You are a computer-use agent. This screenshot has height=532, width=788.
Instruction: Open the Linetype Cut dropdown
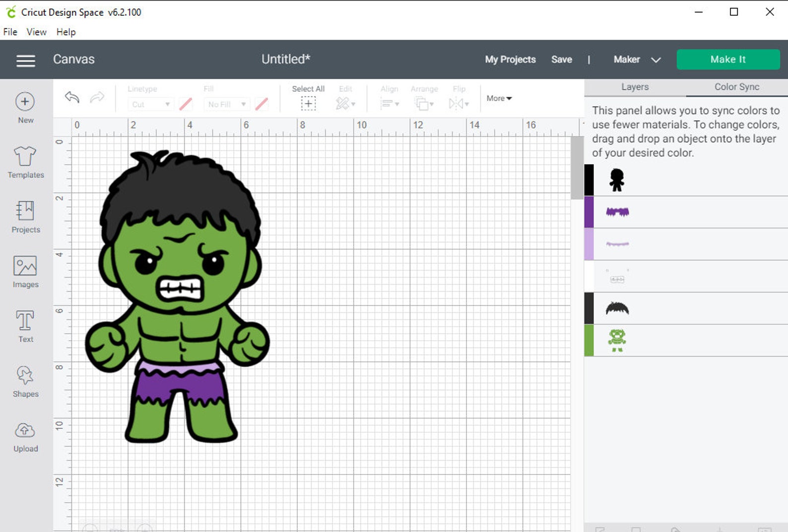pos(151,104)
